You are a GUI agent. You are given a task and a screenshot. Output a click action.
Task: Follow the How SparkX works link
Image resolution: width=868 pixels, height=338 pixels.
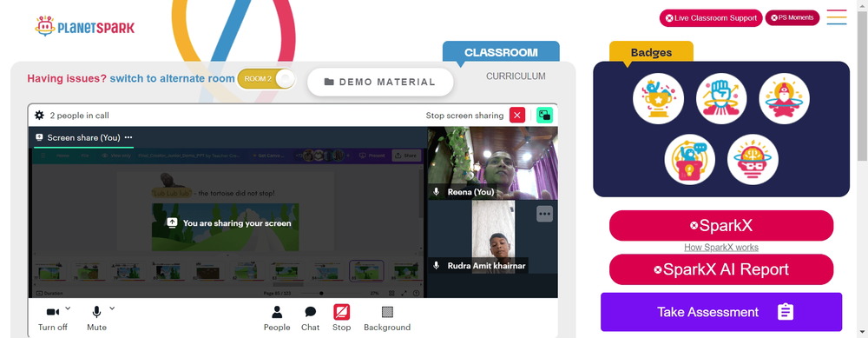[721, 247]
